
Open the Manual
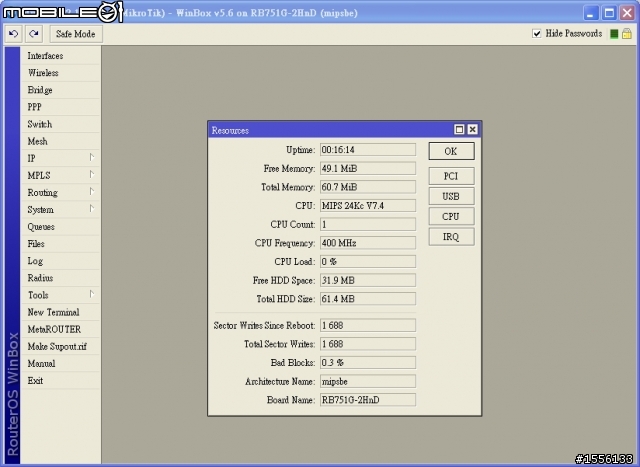point(60,364)
